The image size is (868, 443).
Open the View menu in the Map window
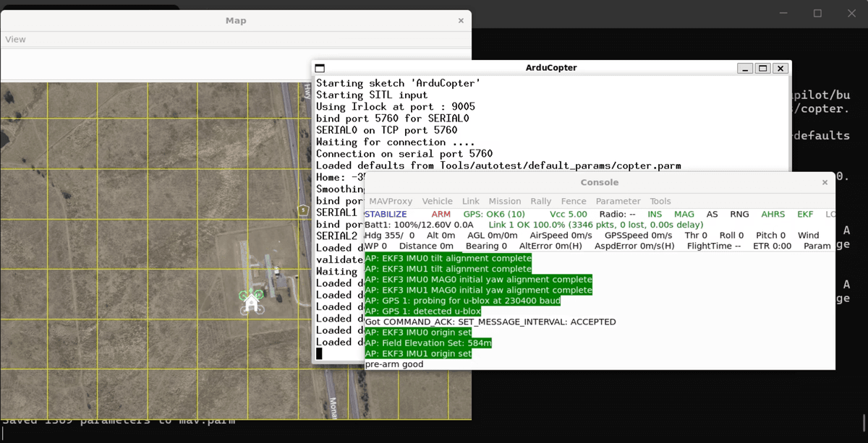click(x=15, y=39)
